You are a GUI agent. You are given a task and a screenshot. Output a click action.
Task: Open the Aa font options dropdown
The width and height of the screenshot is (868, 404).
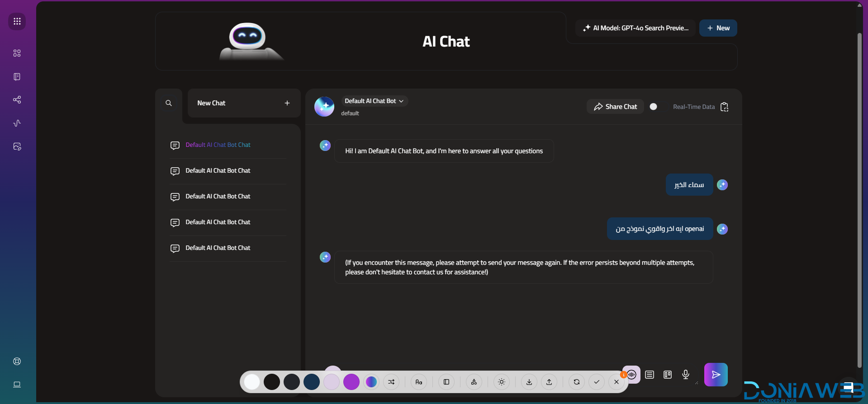pyautogui.click(x=419, y=382)
